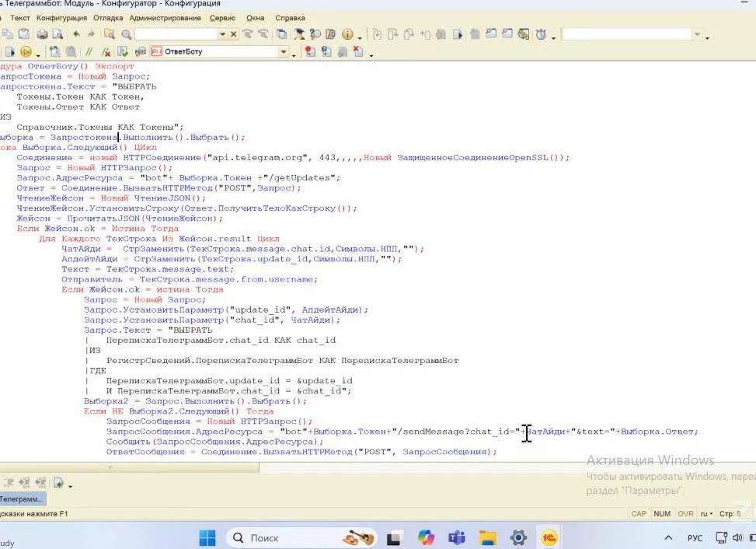Click the Print icon in toolbar

pyautogui.click(x=42, y=34)
